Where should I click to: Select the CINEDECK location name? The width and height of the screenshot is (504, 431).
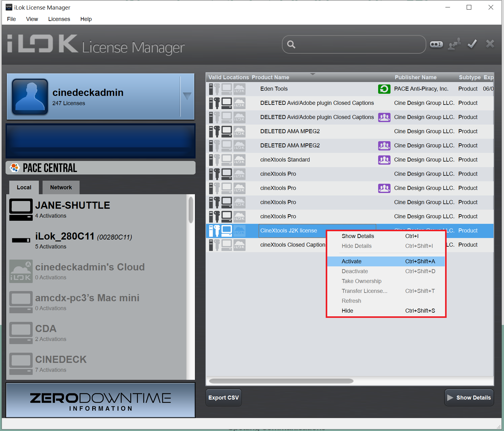61,359
